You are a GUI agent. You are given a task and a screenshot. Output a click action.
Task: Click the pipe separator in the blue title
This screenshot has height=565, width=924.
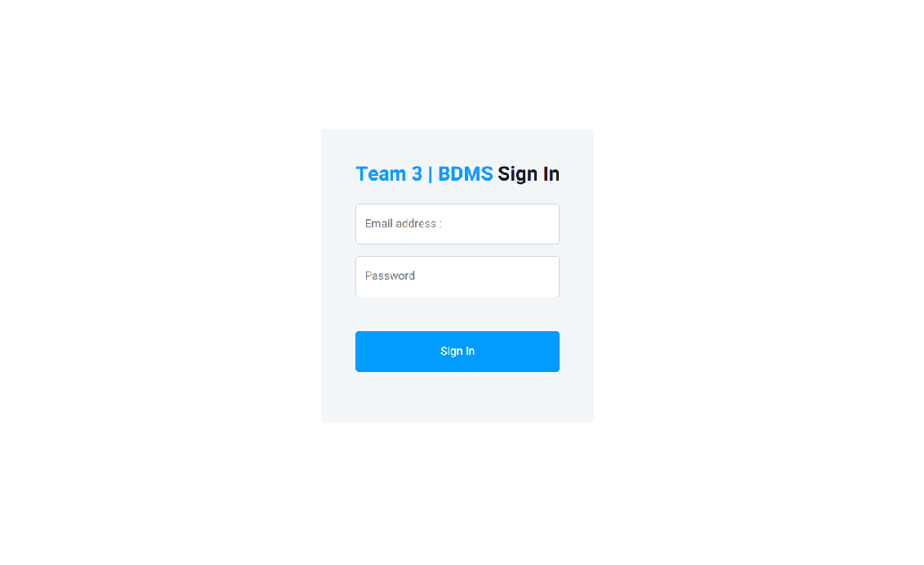click(431, 175)
